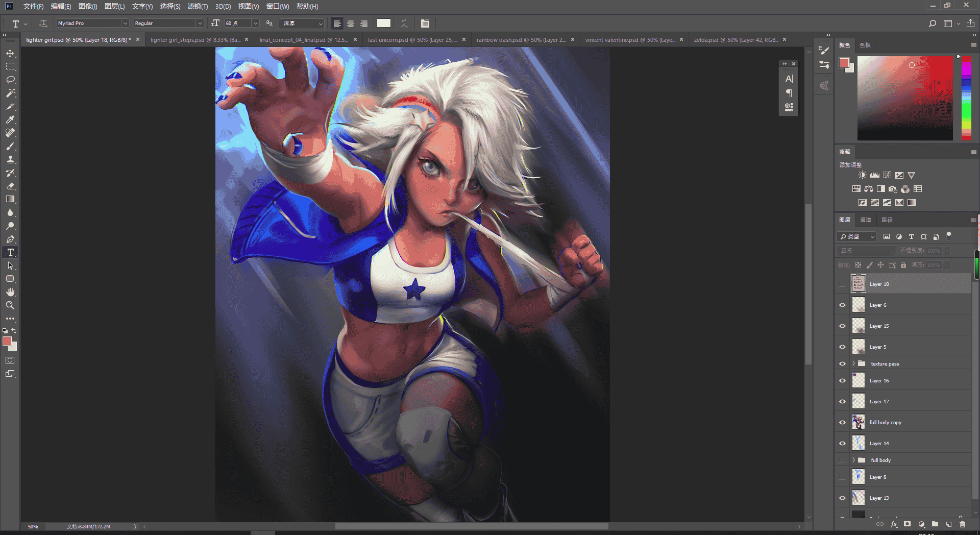The width and height of the screenshot is (980, 535).
Task: Open the Myriad Pro font family dropdown
Action: (125, 23)
